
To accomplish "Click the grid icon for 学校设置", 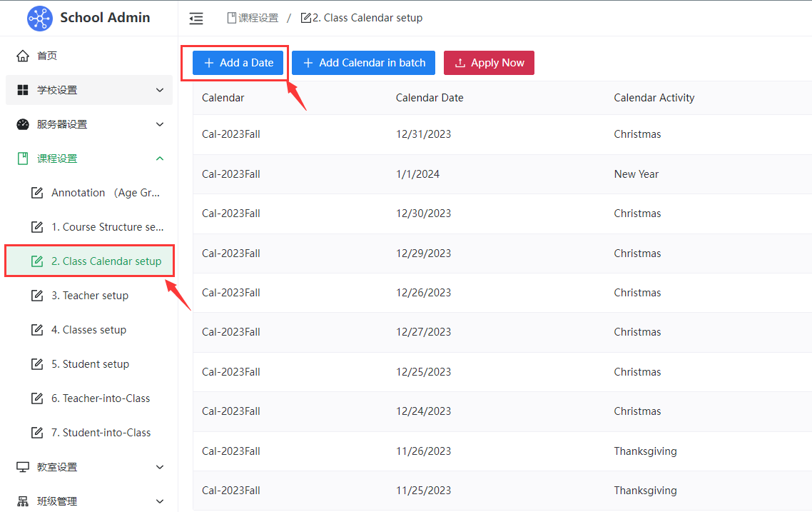I will point(23,90).
